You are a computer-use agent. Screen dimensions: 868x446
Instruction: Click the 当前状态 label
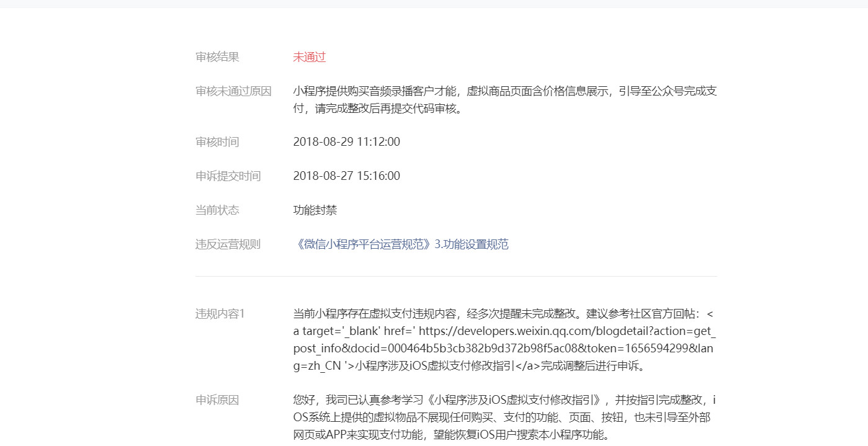point(217,210)
